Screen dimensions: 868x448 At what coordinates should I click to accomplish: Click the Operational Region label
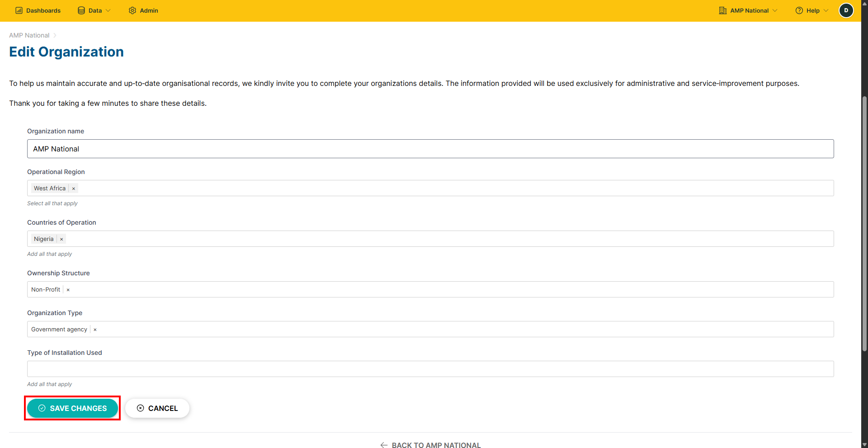pos(56,172)
